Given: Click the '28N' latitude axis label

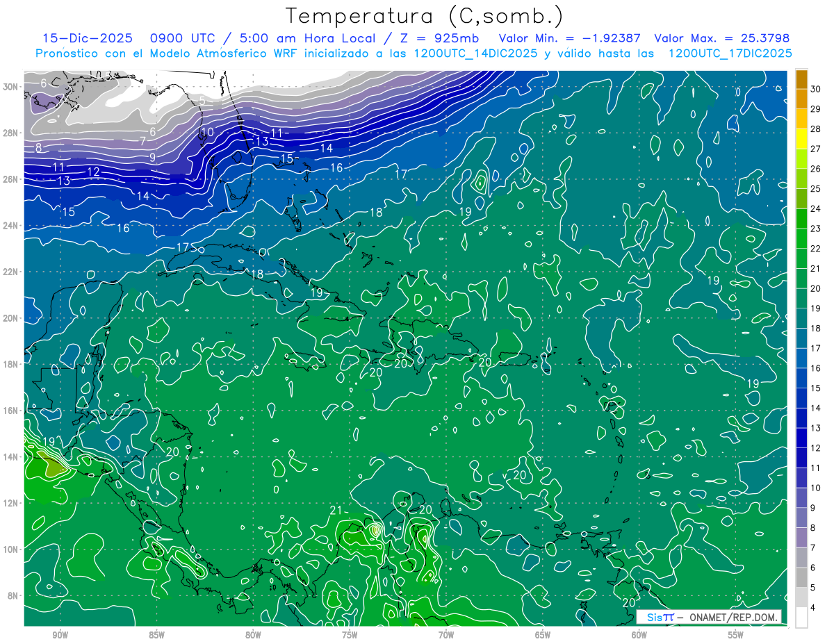Looking at the screenshot, I should click(x=11, y=133).
